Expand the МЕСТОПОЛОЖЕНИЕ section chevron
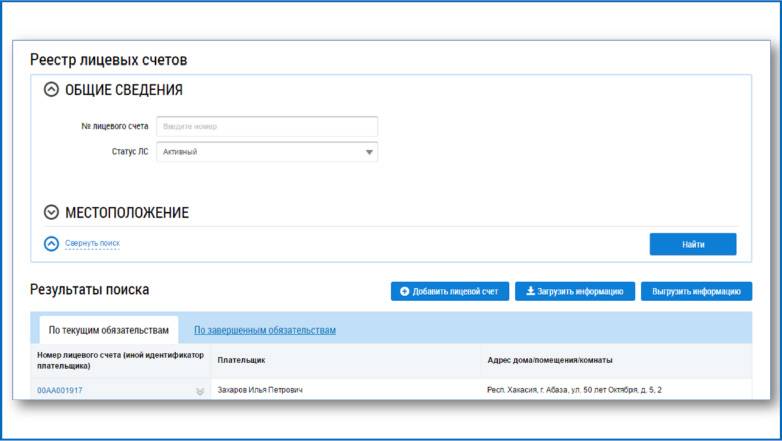The height and width of the screenshot is (441, 782). pyautogui.click(x=51, y=212)
